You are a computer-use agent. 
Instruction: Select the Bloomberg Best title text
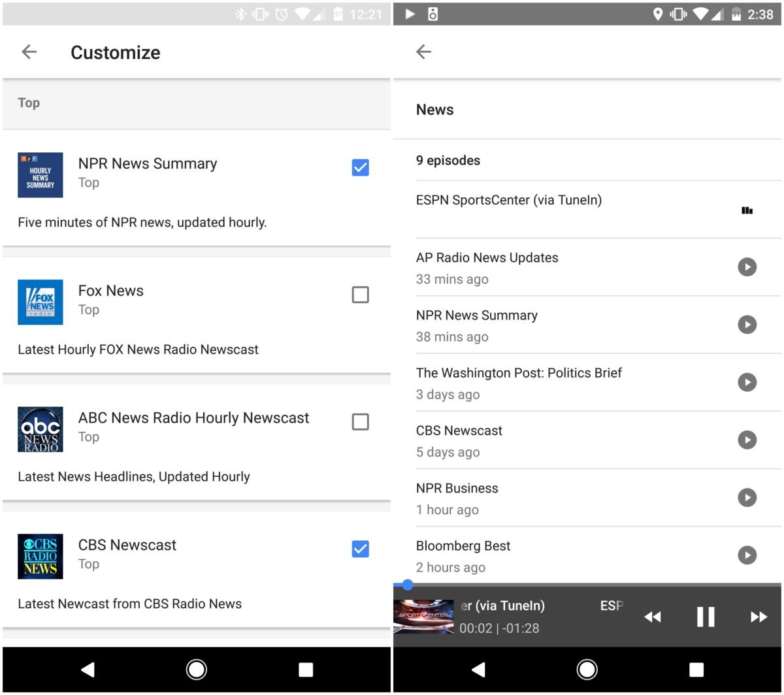463,545
